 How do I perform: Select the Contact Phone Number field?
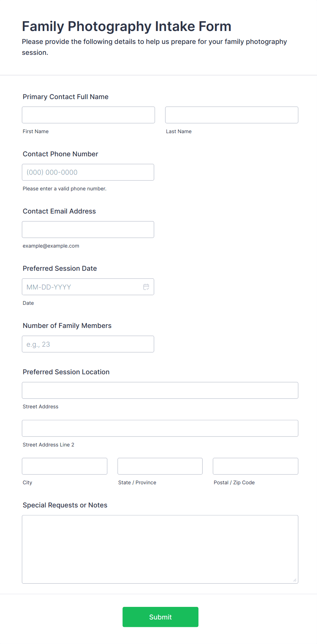88,172
